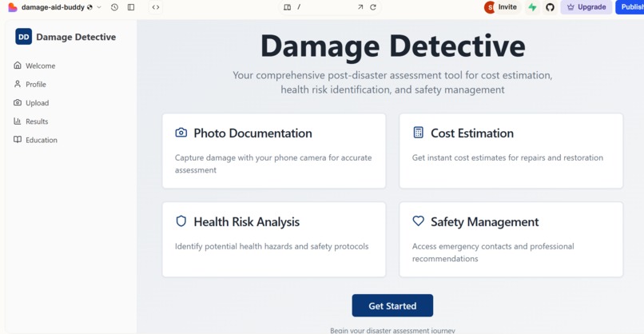Click 'Access emergency contacts' description text

click(x=493, y=252)
